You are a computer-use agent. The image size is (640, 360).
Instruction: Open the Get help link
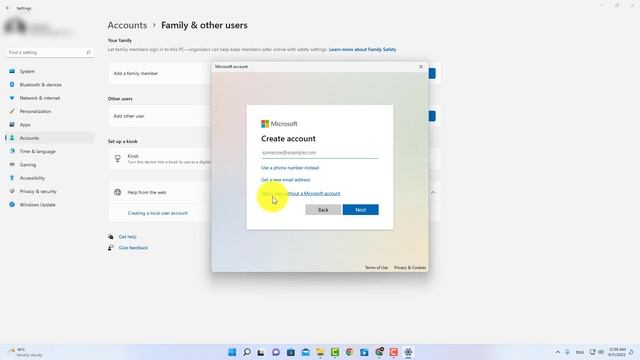(127, 237)
